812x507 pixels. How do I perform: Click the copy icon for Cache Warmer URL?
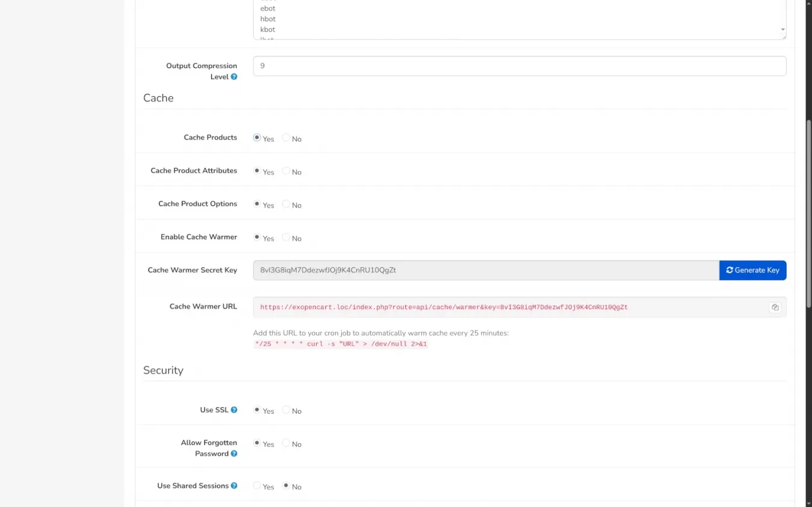775,307
